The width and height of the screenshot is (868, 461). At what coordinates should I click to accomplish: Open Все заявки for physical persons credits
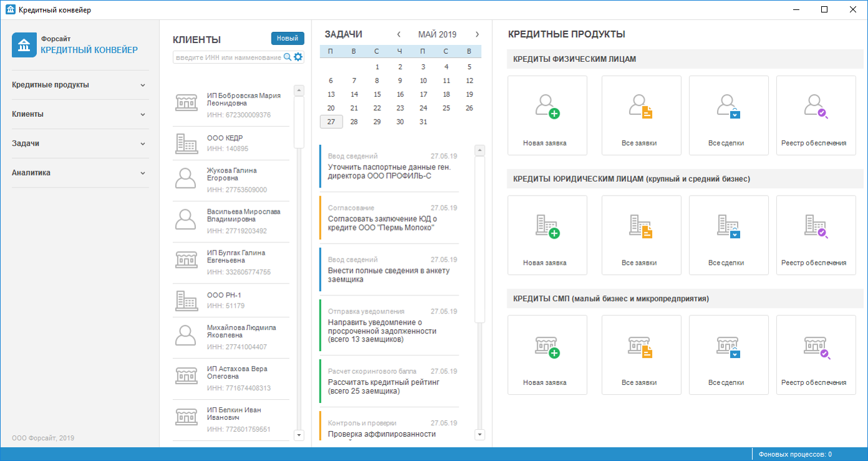(x=641, y=116)
